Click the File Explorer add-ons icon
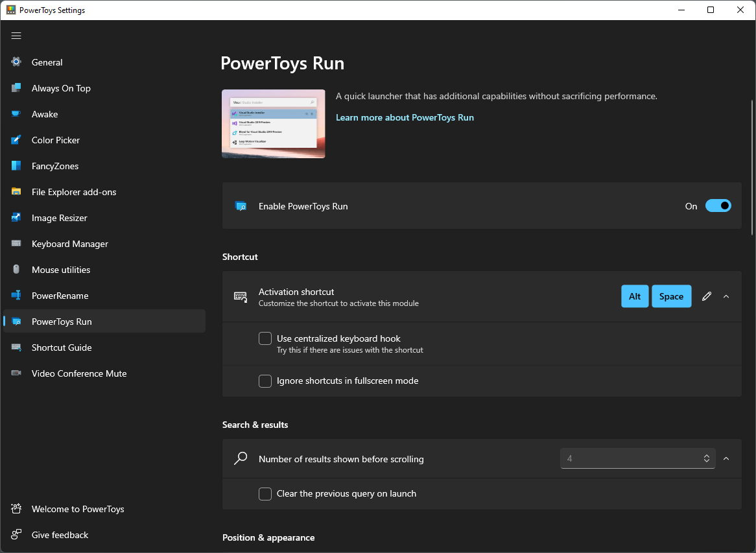This screenshot has width=756, height=553. pos(16,192)
